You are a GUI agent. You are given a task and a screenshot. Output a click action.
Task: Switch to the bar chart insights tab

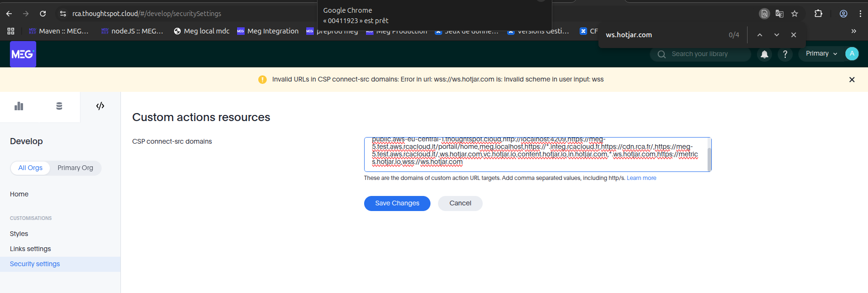[x=19, y=106]
